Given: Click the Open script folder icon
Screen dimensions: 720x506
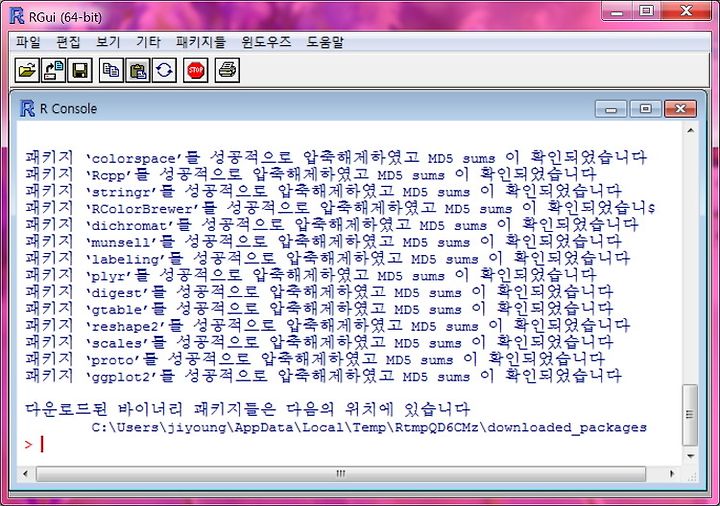Looking at the screenshot, I should (x=27, y=70).
